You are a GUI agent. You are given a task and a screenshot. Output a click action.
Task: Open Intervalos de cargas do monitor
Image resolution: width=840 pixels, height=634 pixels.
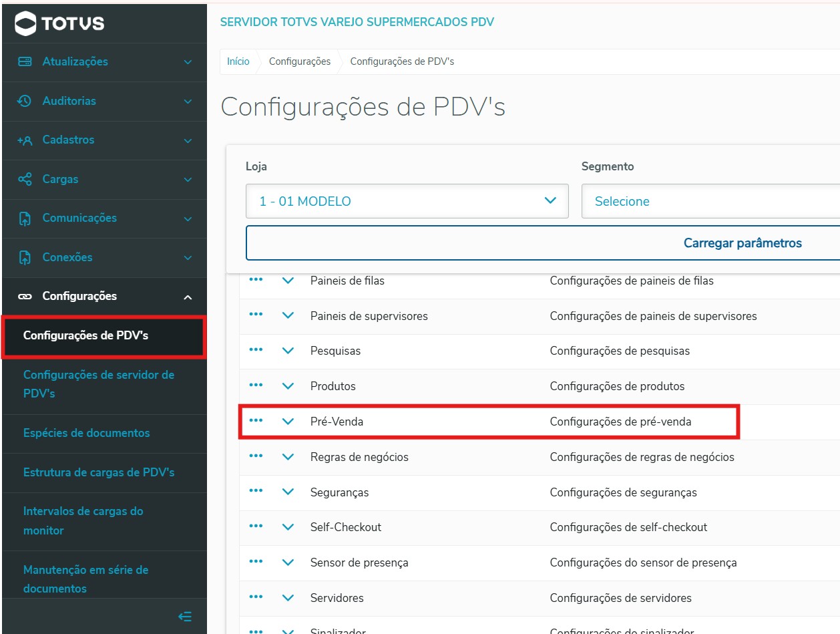tap(104, 521)
